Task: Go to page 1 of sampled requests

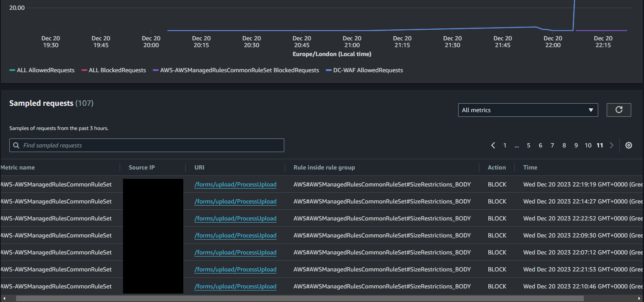Action: pyautogui.click(x=505, y=145)
